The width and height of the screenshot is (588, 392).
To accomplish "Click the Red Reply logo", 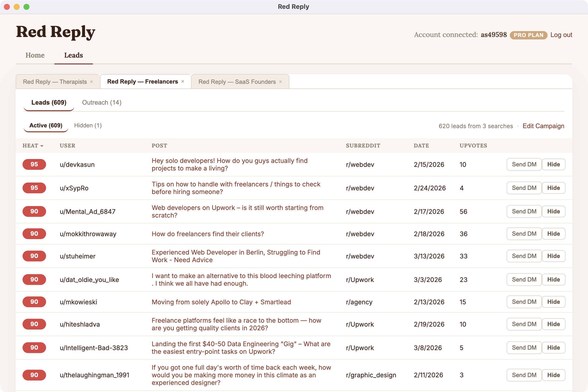I will pyautogui.click(x=55, y=32).
